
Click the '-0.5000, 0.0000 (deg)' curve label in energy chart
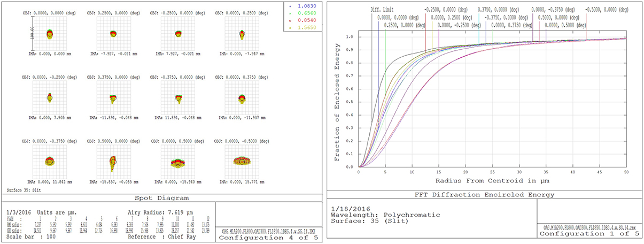(606, 9)
